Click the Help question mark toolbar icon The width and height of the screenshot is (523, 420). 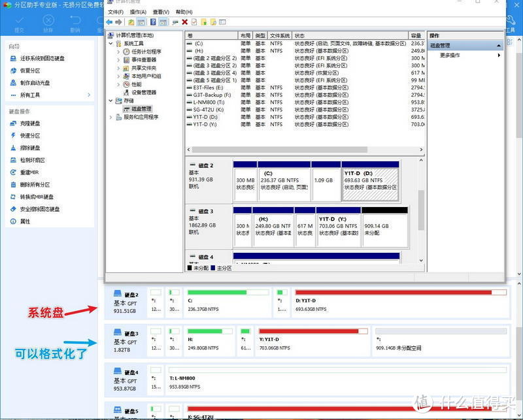pyautogui.click(x=154, y=22)
